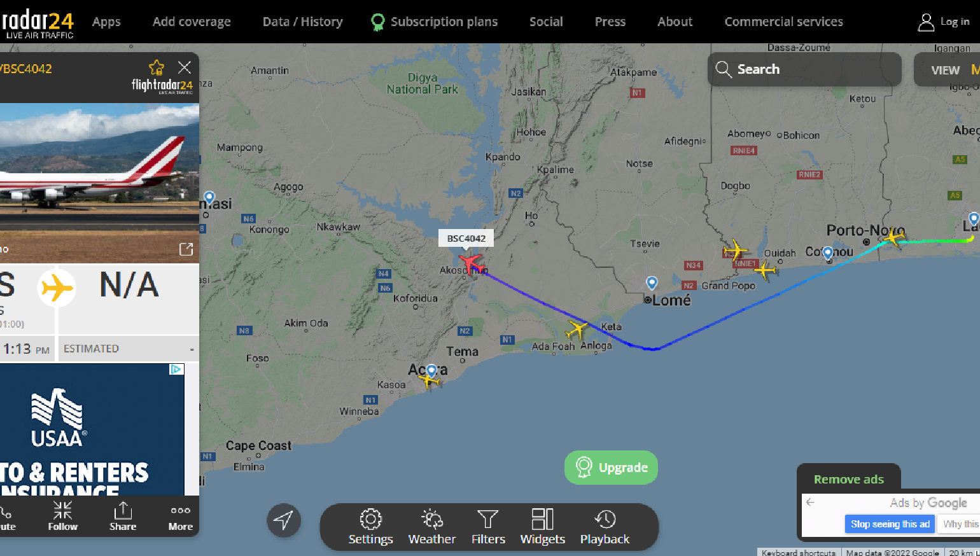Open the Filters funnel tool
The width and height of the screenshot is (980, 556).
pos(488,527)
